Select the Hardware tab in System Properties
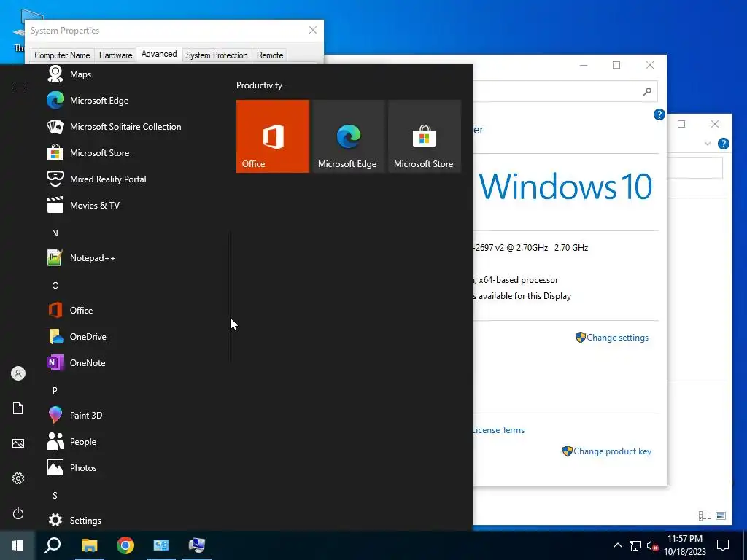This screenshot has width=747, height=560. pos(115,55)
